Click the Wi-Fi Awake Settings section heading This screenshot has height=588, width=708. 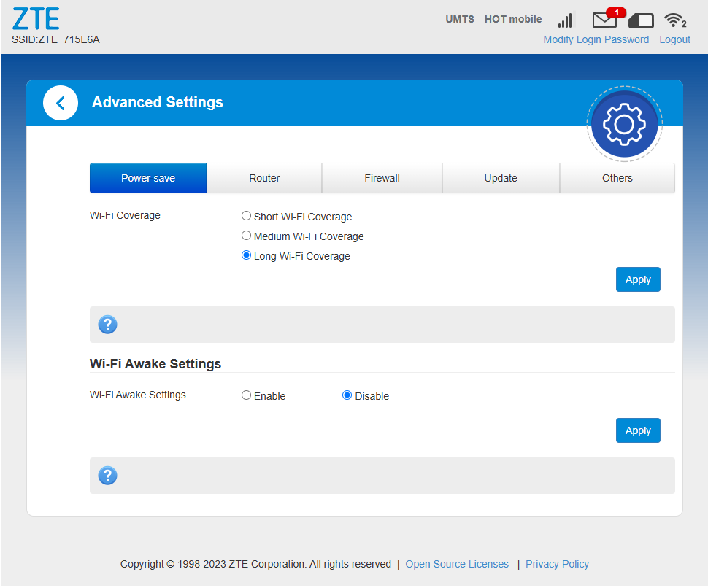[x=155, y=364]
